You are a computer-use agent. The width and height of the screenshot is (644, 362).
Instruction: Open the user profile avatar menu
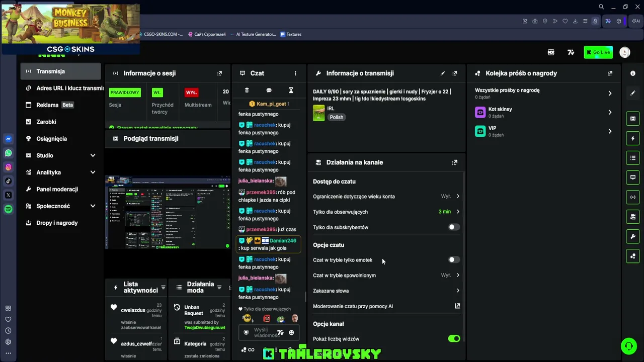[625, 52]
